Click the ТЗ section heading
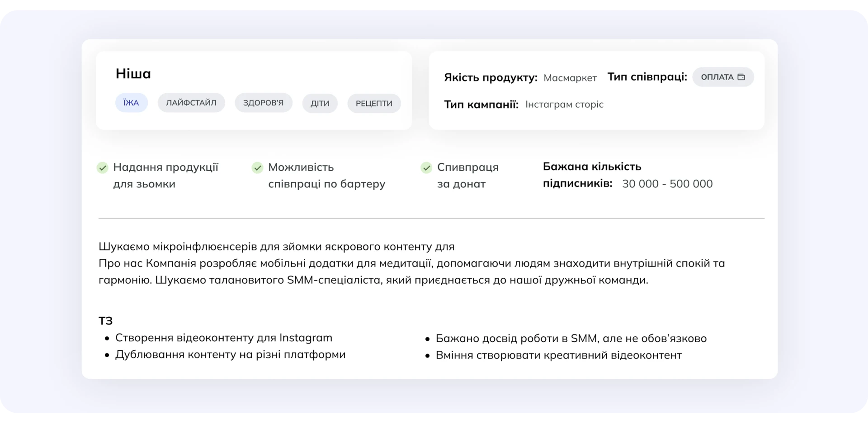 pos(106,321)
